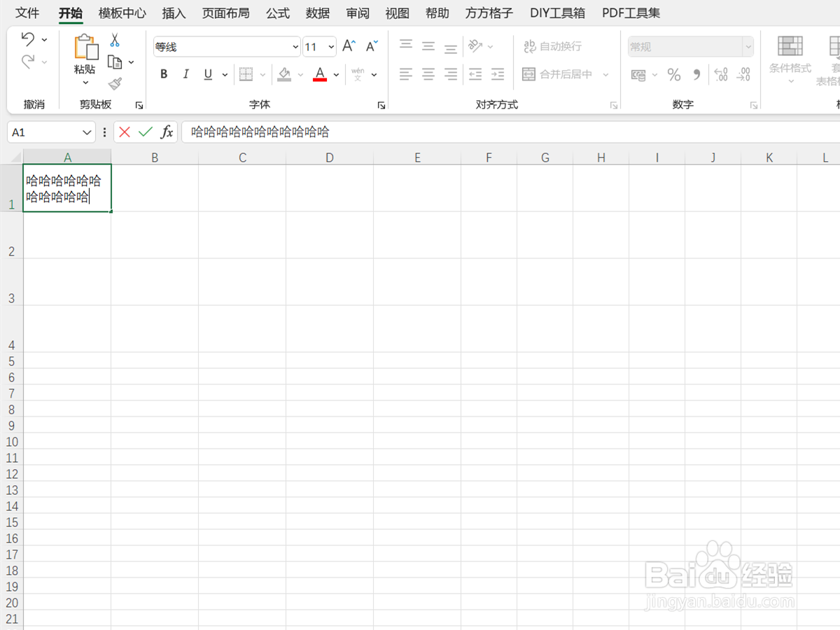Cancel the cell entry with X

[x=125, y=132]
